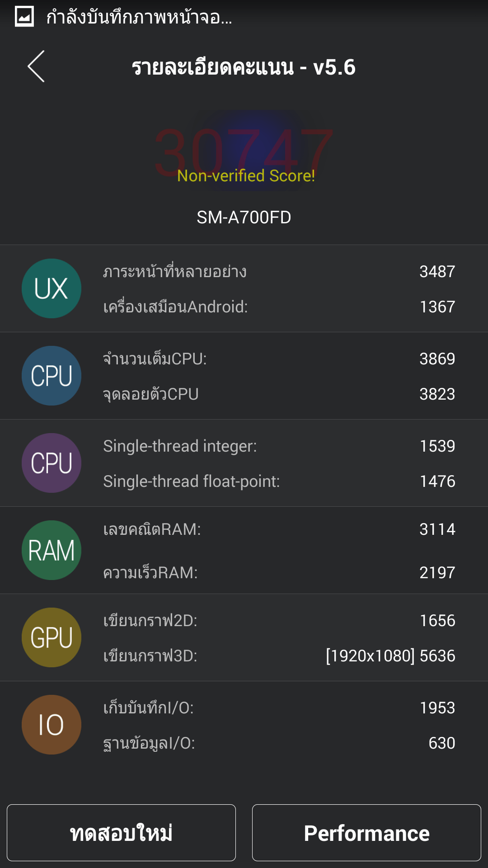Tap the ฐานข้อมูลI/O database row
Screen dimensions: 488x868
(x=279, y=743)
